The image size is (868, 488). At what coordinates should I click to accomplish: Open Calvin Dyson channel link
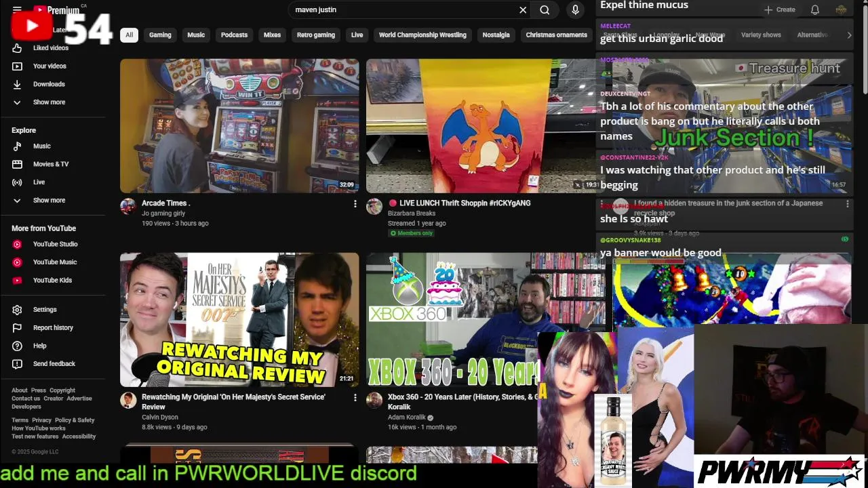click(x=160, y=418)
